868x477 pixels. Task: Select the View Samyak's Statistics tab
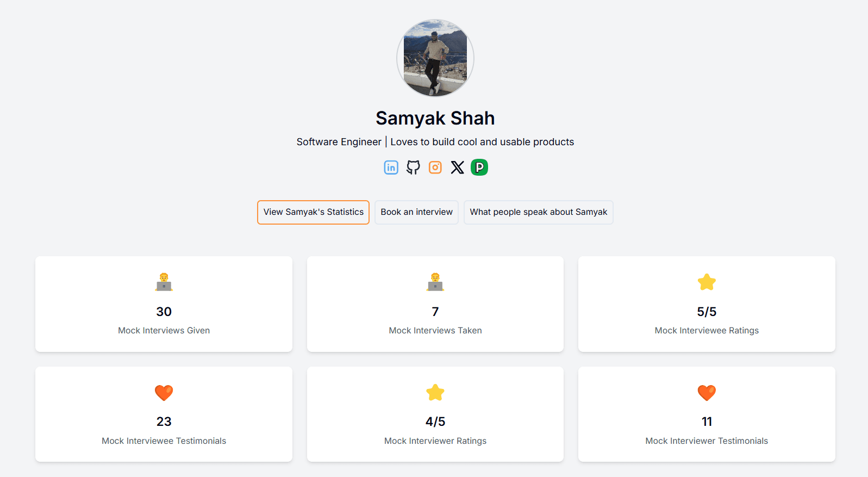313,212
